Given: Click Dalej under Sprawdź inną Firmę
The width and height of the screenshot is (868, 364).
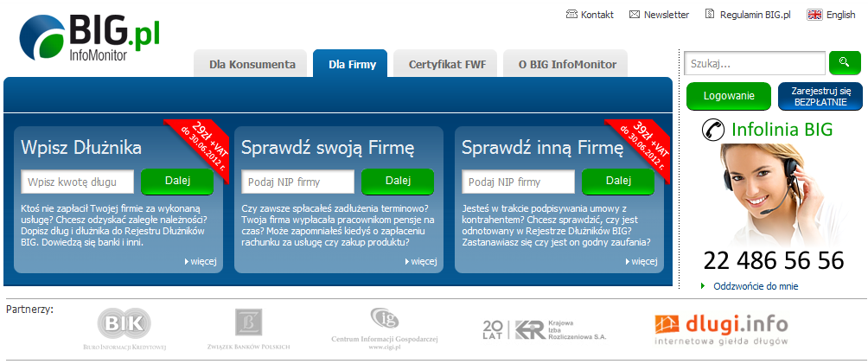Looking at the screenshot, I should (618, 181).
